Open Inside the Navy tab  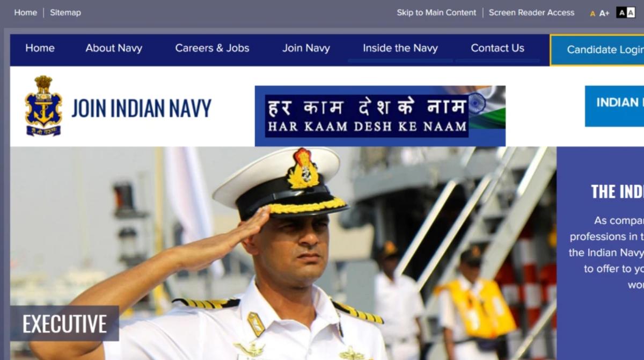(x=400, y=48)
